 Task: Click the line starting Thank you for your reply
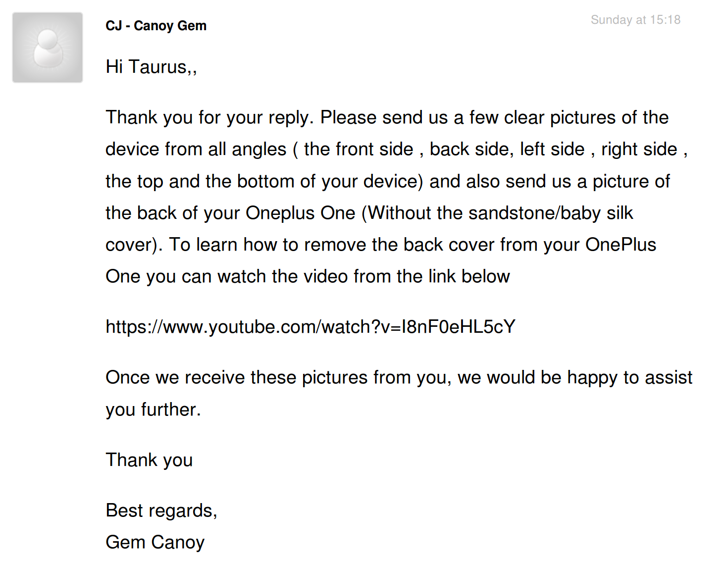387,118
